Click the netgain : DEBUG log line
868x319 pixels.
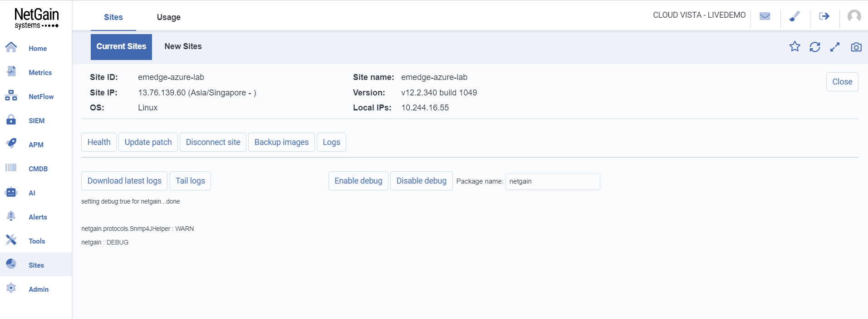105,242
